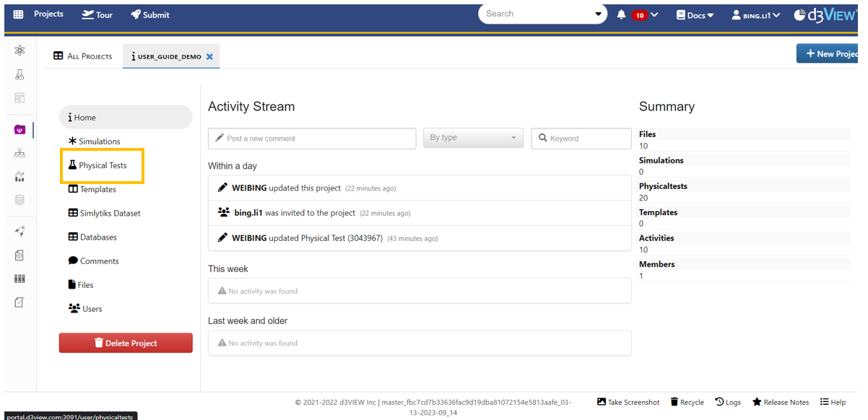Open the chart analytics icon in sidebar
Image resolution: width=868 pixels, height=420 pixels.
tap(19, 177)
